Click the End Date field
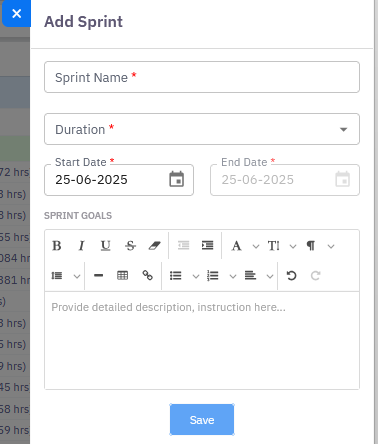Image resolution: width=378 pixels, height=444 pixels. [285, 180]
